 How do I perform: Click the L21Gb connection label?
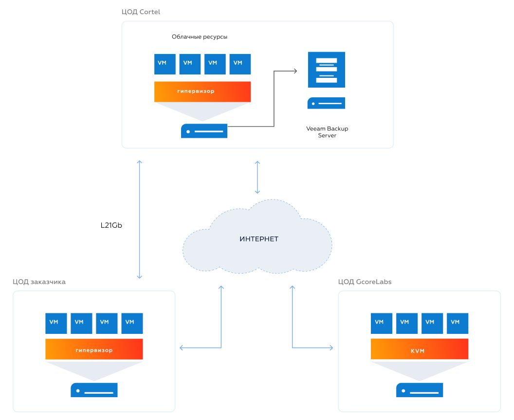[111, 226]
